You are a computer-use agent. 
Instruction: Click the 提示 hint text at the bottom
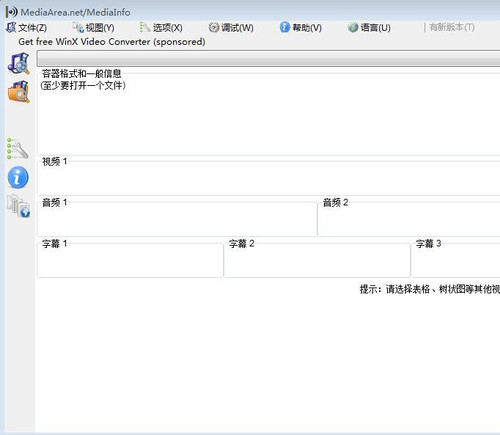[430, 289]
